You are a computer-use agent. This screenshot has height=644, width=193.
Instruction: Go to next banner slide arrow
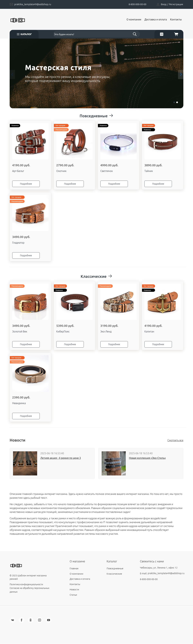point(180,74)
